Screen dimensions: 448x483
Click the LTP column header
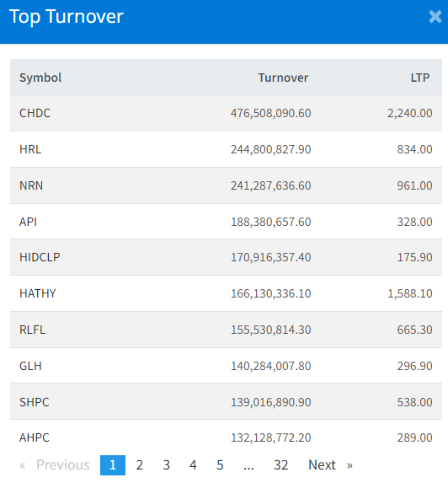(420, 78)
